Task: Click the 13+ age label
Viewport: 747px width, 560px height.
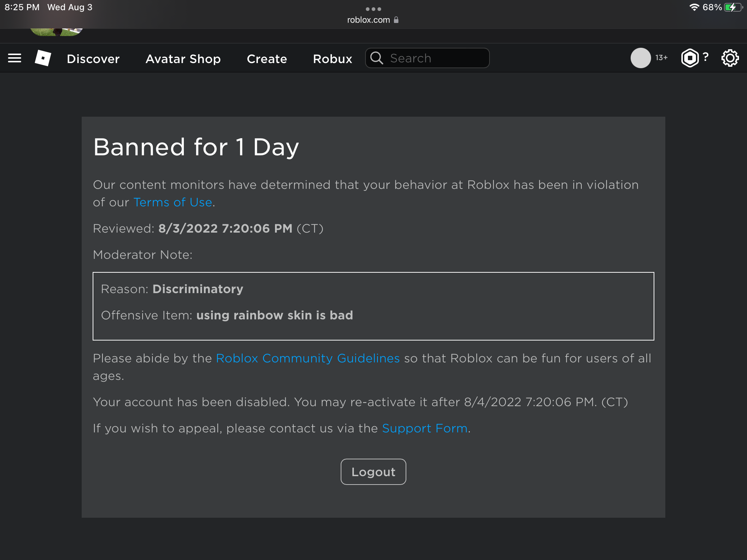Action: point(662,58)
